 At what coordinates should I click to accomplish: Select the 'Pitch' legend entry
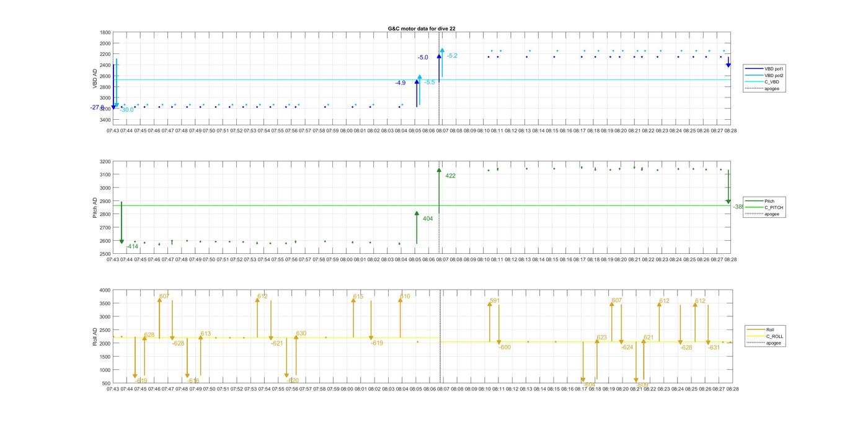pyautogui.click(x=759, y=201)
